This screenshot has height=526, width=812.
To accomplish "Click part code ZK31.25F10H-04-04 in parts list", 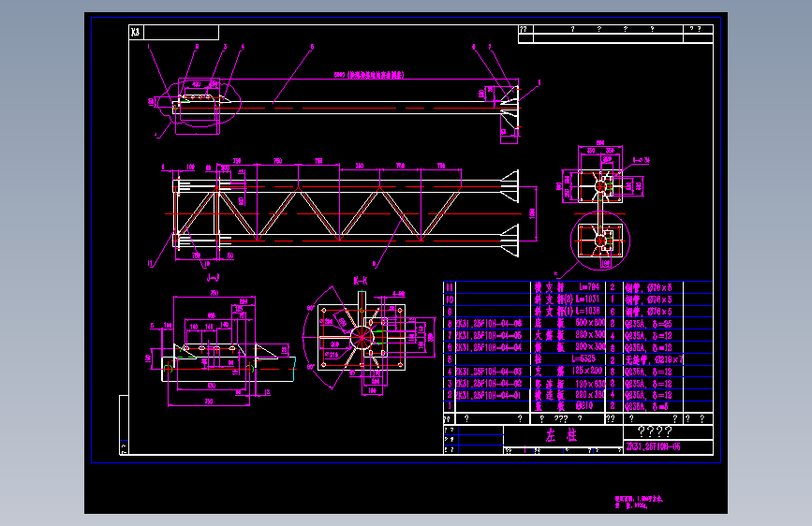I will [489, 347].
